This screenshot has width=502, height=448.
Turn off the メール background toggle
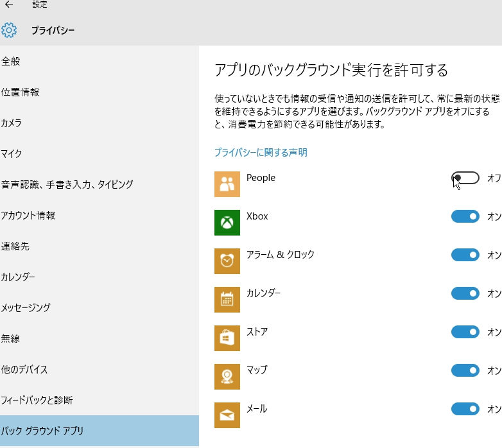[465, 409]
